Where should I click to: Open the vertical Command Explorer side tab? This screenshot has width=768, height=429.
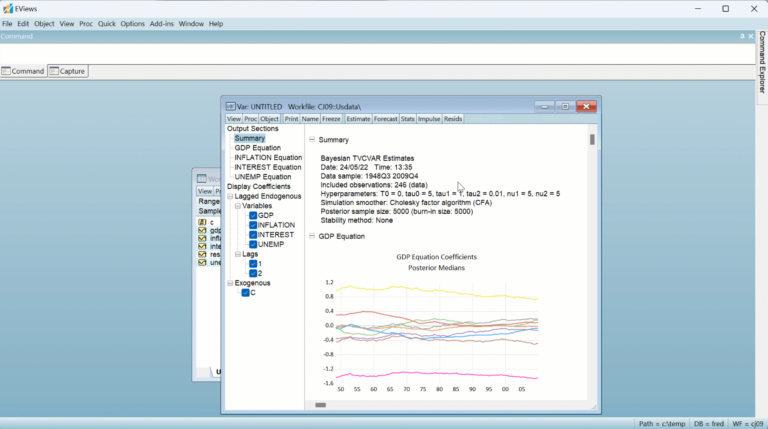[x=762, y=62]
